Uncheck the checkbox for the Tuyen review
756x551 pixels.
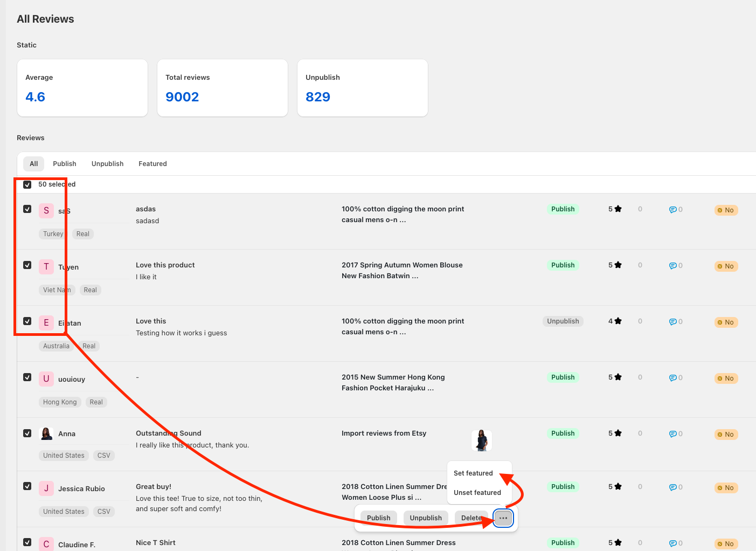point(27,265)
